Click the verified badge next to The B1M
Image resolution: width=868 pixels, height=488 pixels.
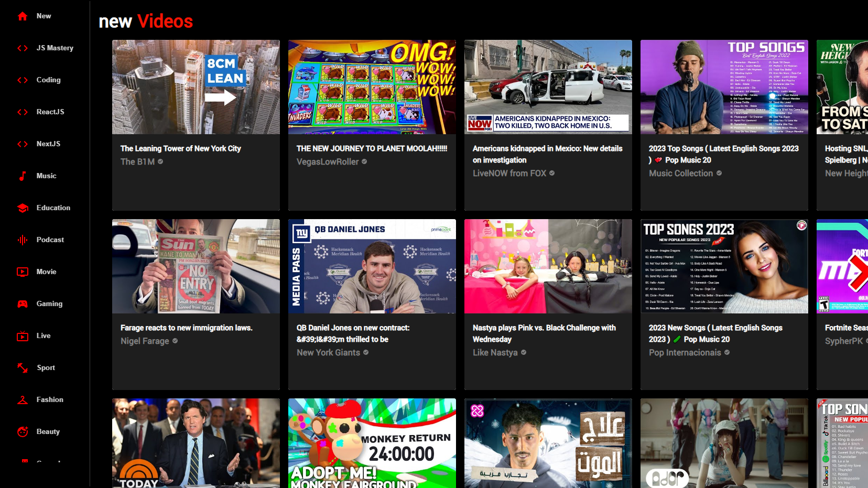click(160, 161)
